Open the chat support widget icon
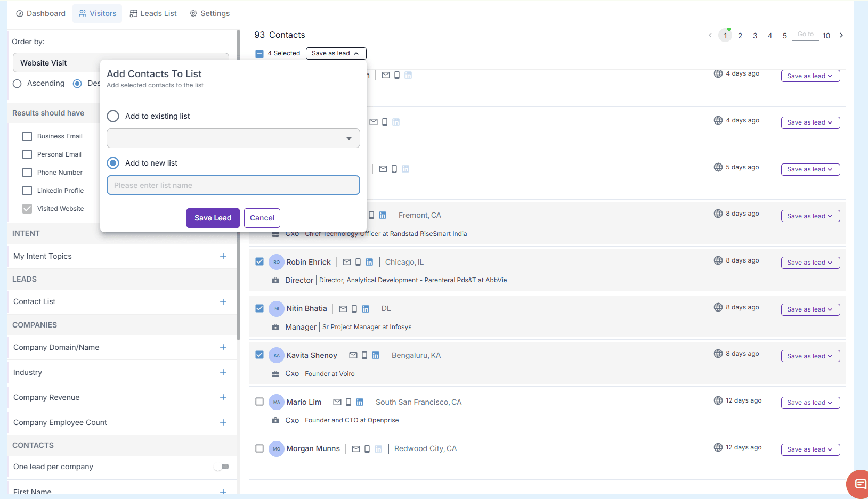 tap(859, 484)
